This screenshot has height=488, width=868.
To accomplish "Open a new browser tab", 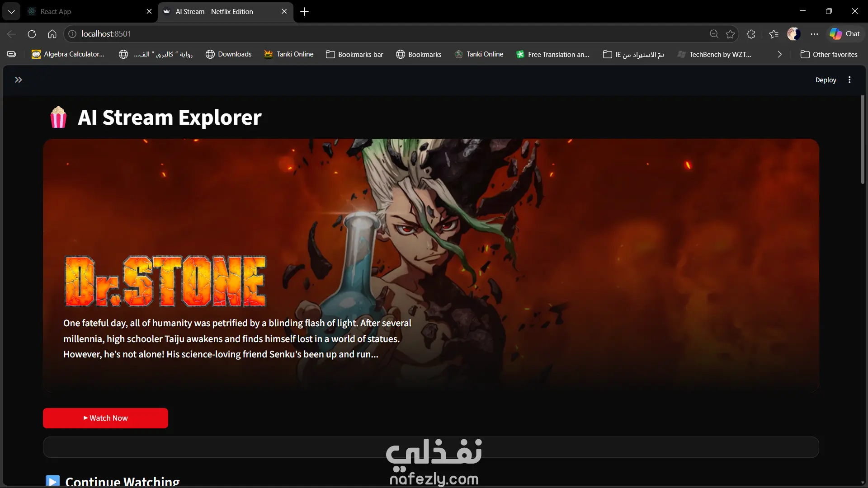I will click(x=305, y=12).
